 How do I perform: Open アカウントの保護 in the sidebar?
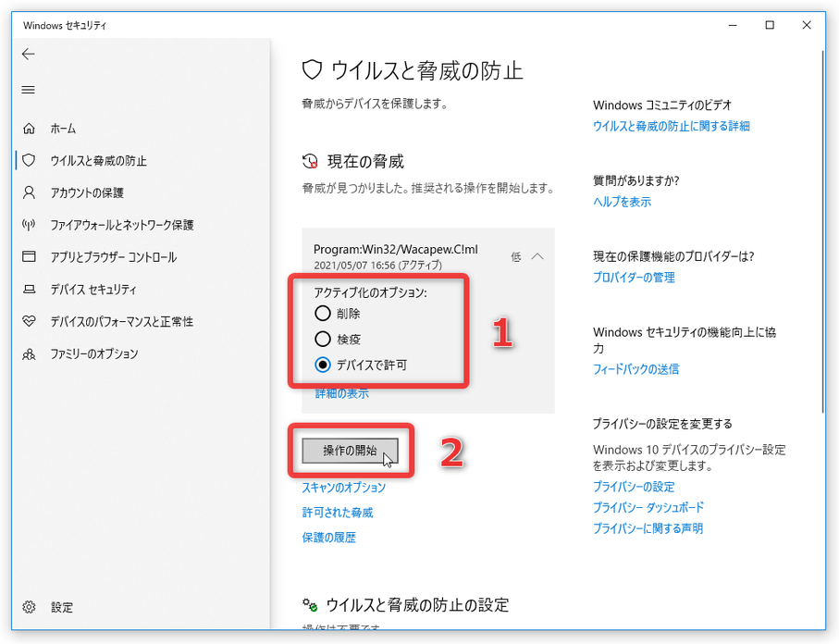point(87,192)
